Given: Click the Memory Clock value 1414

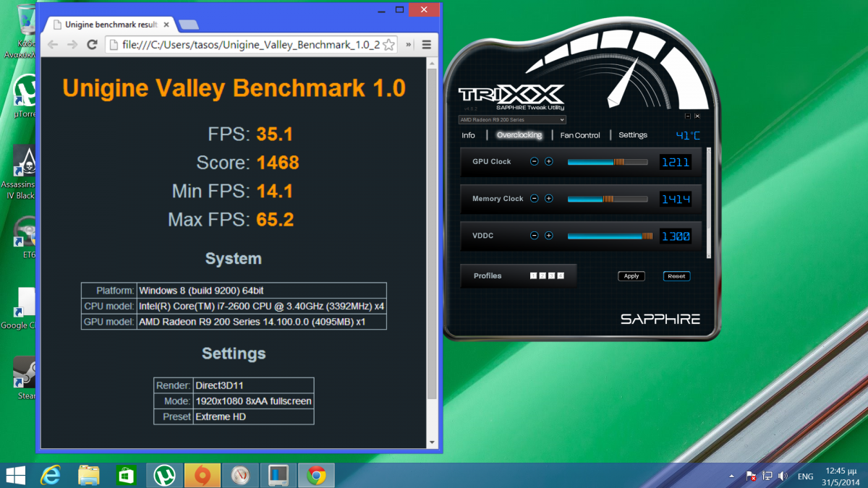Looking at the screenshot, I should [676, 199].
